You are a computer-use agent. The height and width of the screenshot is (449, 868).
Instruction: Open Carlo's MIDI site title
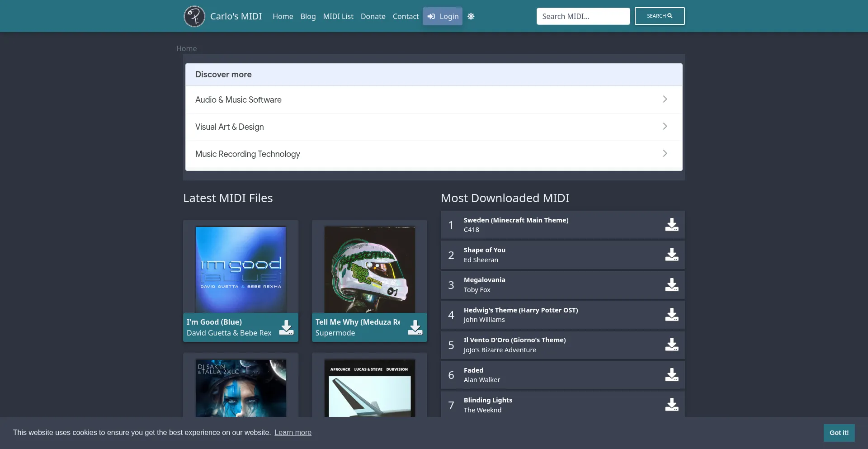point(236,16)
